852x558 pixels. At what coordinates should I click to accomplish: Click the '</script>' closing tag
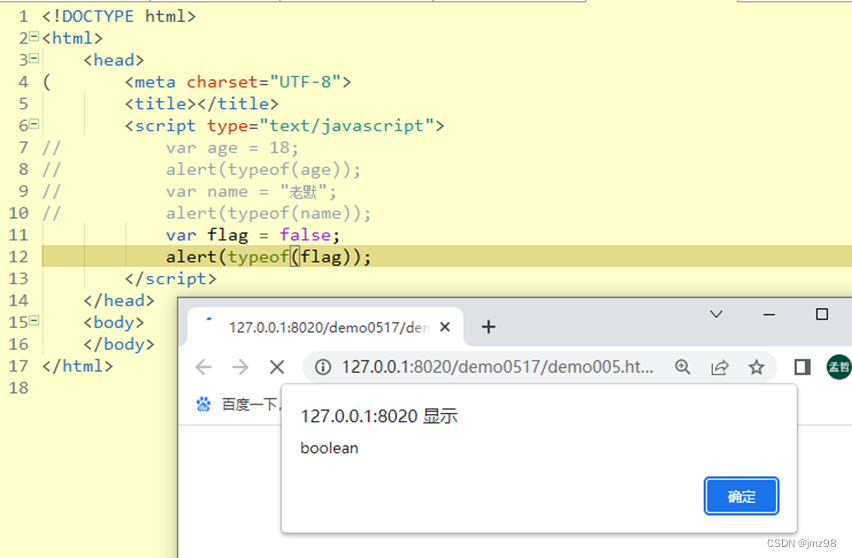(x=171, y=279)
